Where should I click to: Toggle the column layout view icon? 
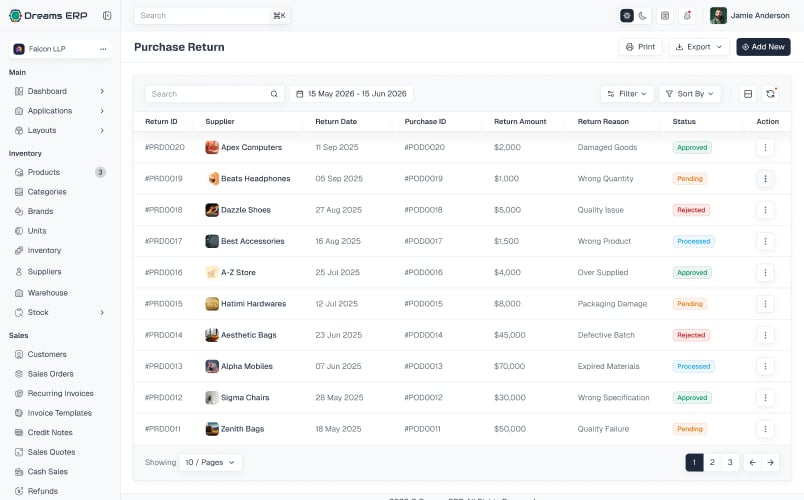coord(748,94)
